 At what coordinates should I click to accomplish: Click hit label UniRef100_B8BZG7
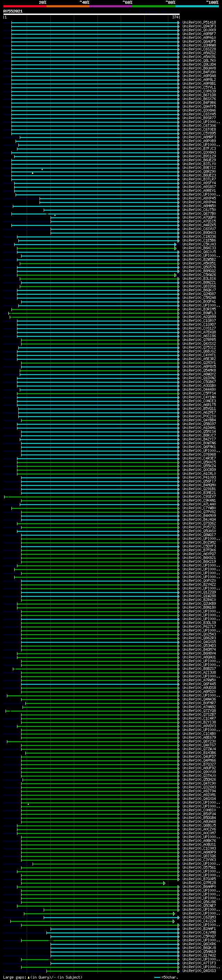199,669
